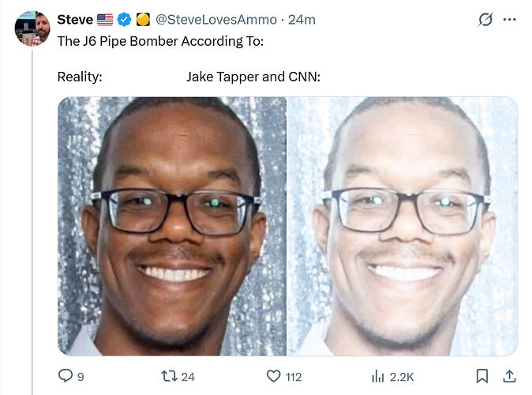Open the left darker photo
Screen dimensions: 532x395
point(172,226)
